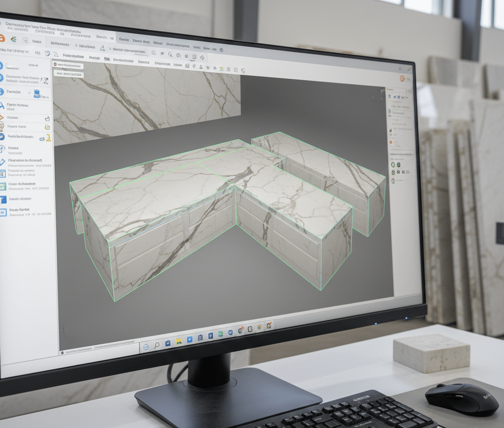Open the search magnifier on the taskbar
This screenshot has width=504, height=428.
click(157, 345)
